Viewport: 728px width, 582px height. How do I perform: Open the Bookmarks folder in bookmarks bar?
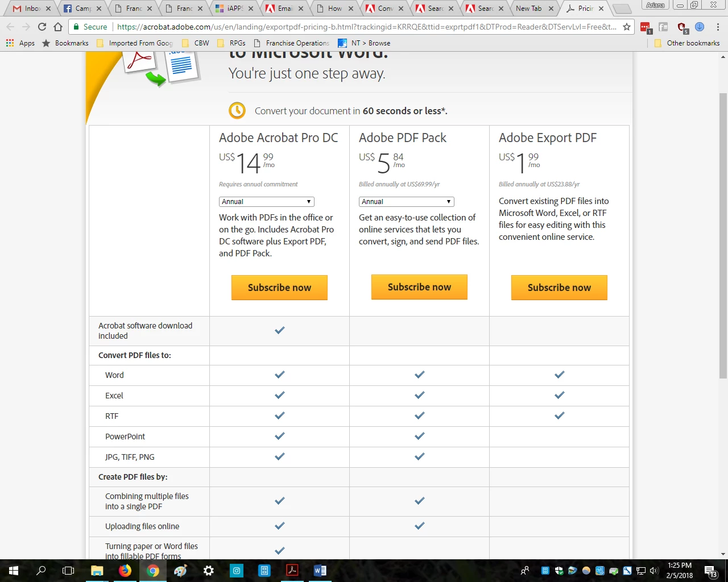65,43
